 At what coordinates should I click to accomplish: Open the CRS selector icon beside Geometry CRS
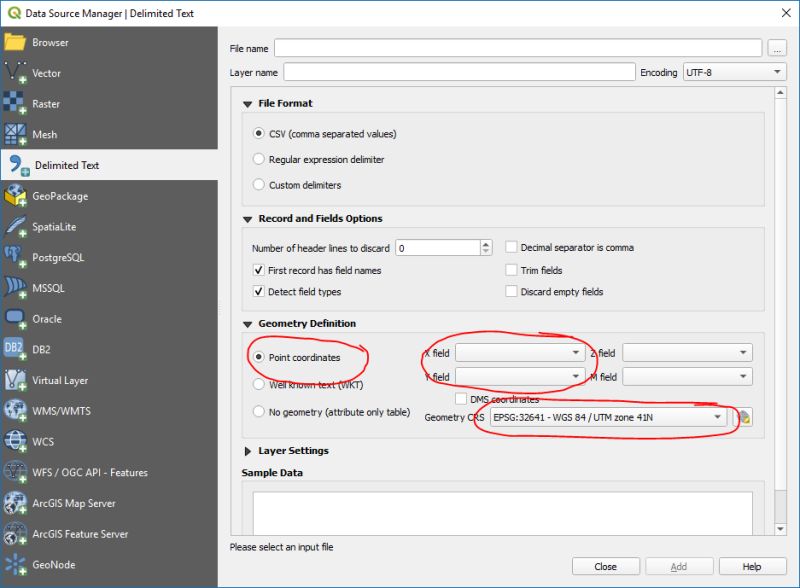pyautogui.click(x=742, y=418)
